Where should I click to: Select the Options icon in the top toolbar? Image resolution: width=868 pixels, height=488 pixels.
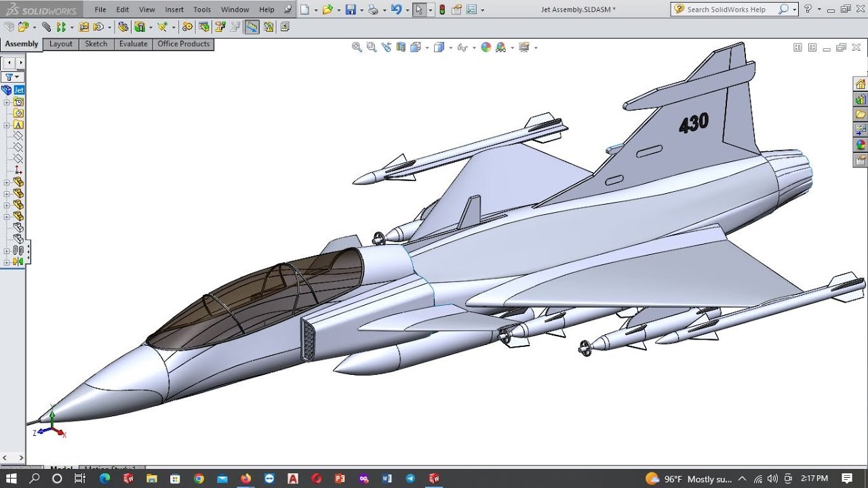tap(471, 9)
